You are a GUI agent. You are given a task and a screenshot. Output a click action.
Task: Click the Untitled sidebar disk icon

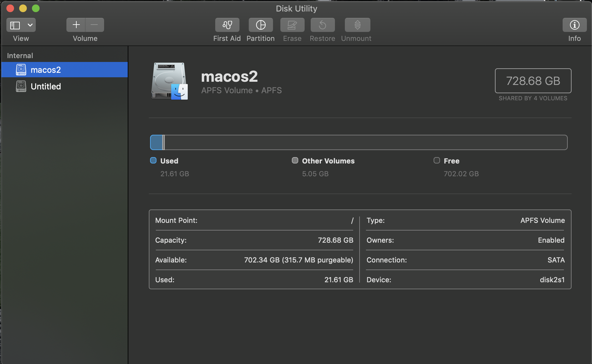(21, 86)
